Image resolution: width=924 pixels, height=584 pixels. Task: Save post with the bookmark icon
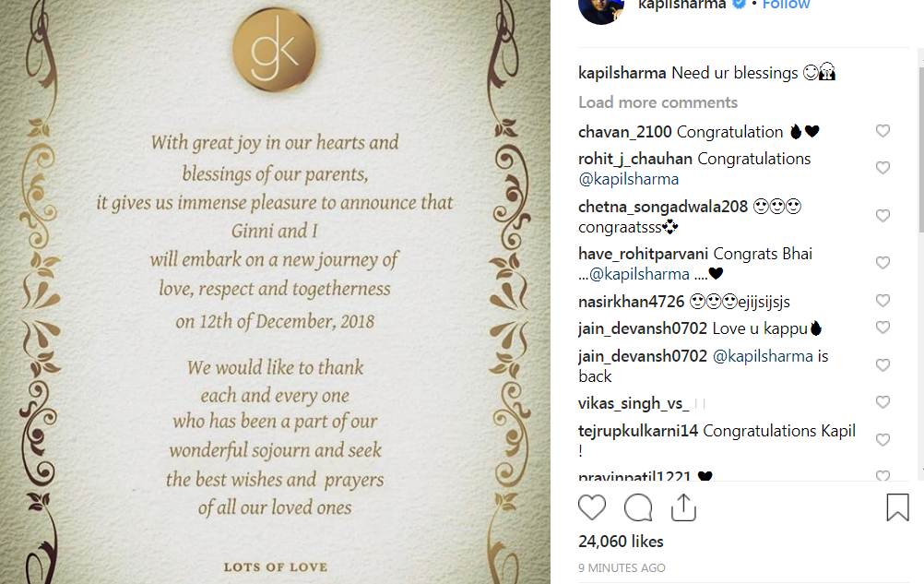point(897,507)
